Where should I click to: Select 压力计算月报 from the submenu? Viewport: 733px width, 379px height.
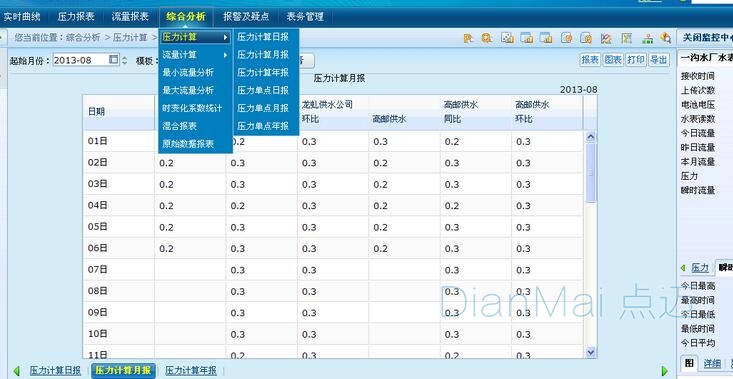263,55
